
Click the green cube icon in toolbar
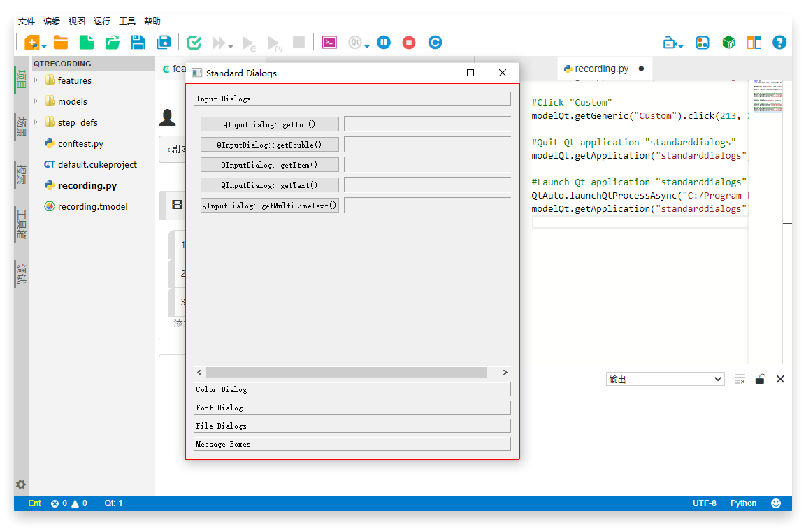pos(728,43)
